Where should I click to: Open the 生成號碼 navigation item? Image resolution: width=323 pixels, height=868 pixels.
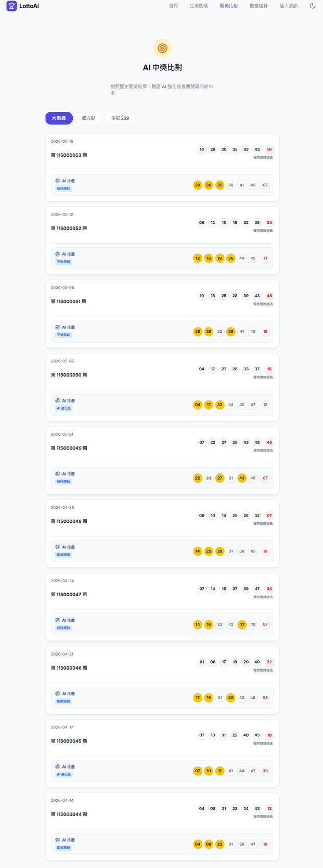click(199, 6)
